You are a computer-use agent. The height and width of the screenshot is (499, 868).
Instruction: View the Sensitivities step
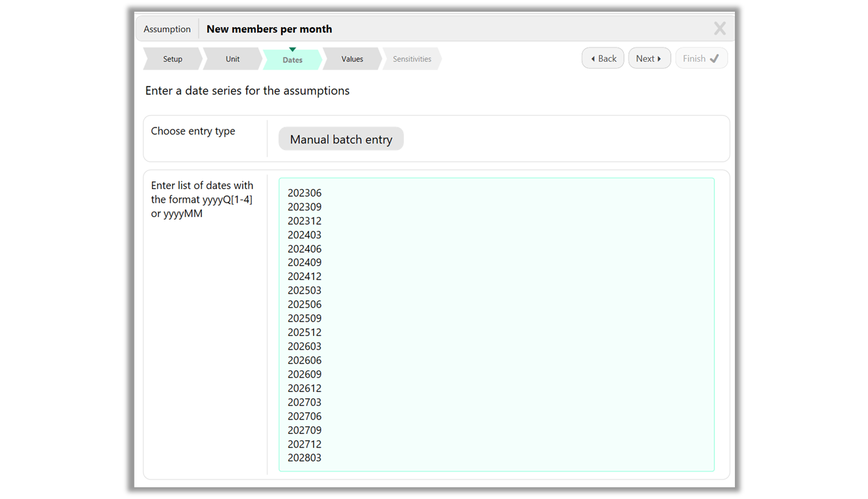coord(412,58)
